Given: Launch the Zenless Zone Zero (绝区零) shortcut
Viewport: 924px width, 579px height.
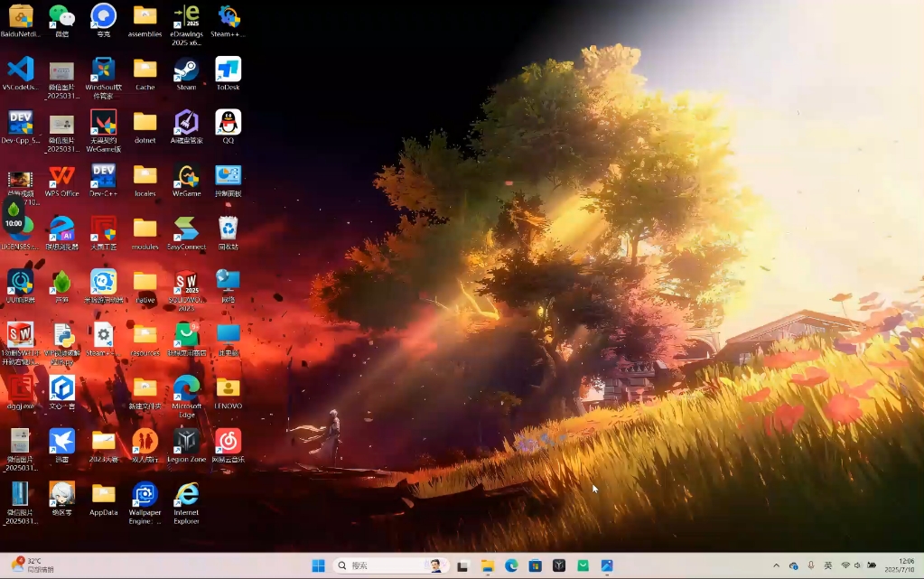Looking at the screenshot, I should (x=62, y=494).
